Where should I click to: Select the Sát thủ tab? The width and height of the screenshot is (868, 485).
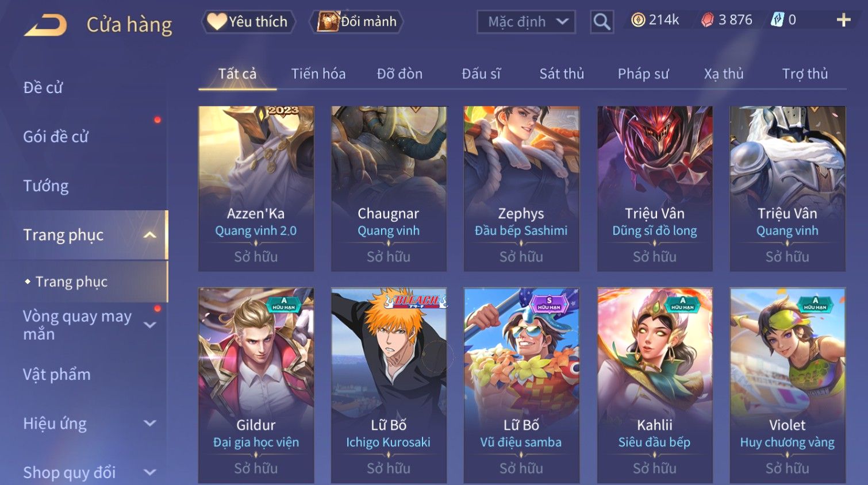562,74
